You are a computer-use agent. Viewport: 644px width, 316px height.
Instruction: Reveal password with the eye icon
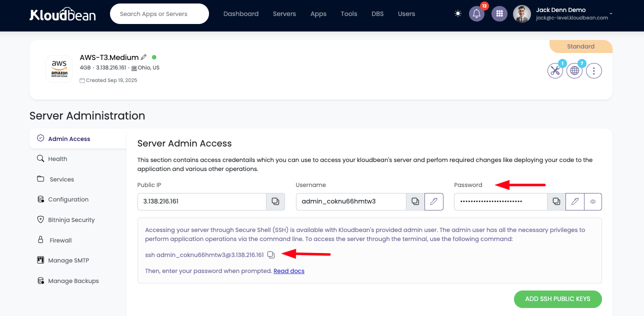click(593, 201)
